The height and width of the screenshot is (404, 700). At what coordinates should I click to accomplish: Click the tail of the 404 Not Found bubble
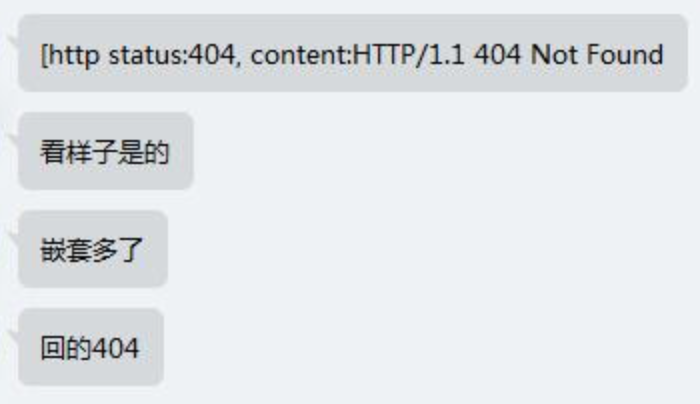pyautogui.click(x=13, y=43)
